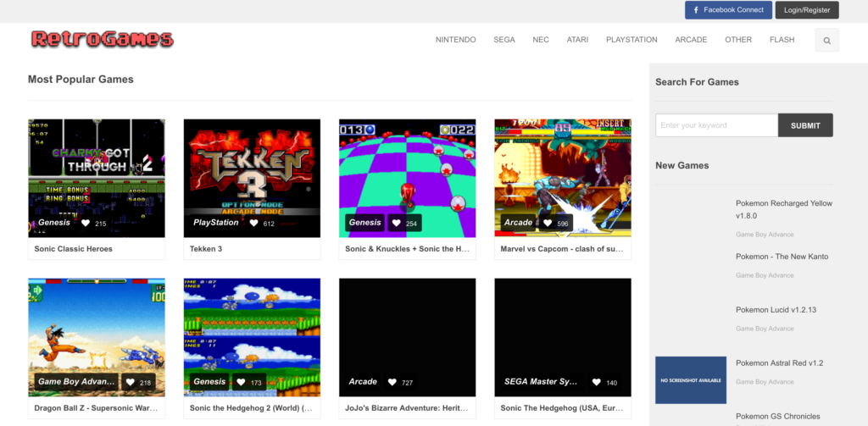Click heart icon on Sonic & Knuckles card

(x=397, y=224)
